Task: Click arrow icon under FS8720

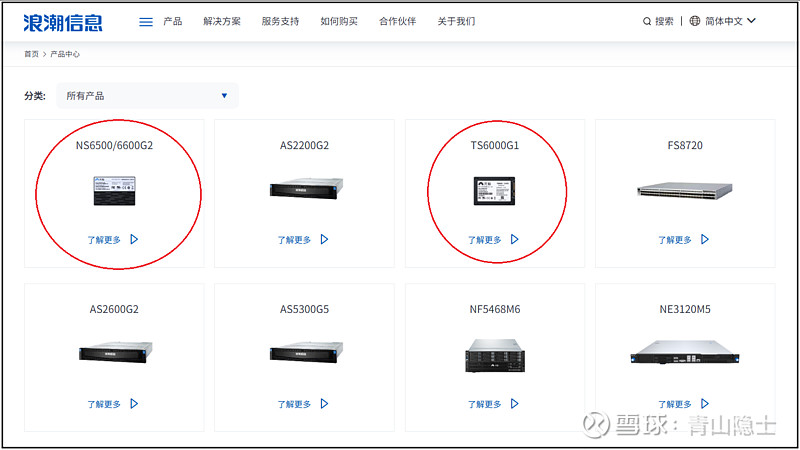Action: coord(705,239)
